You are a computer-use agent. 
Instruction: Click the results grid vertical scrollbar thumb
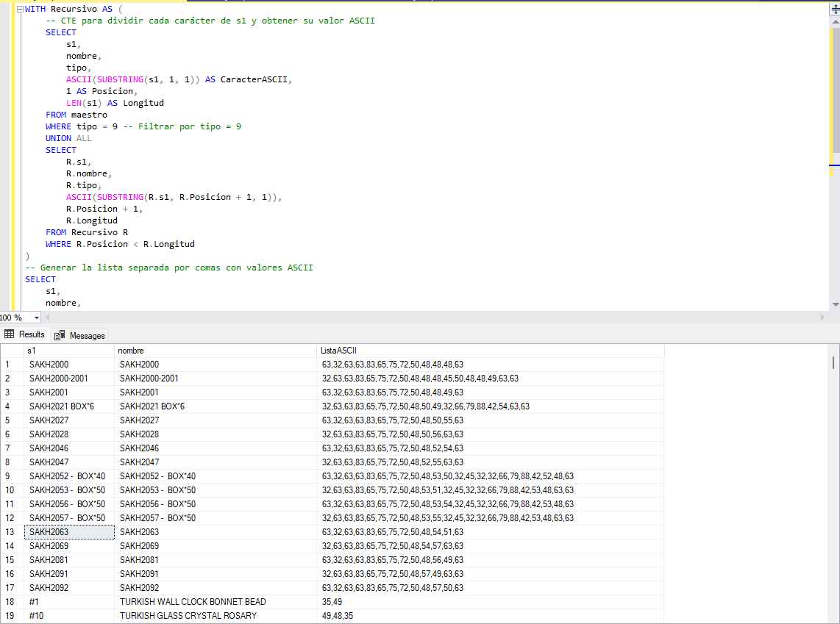(833, 362)
